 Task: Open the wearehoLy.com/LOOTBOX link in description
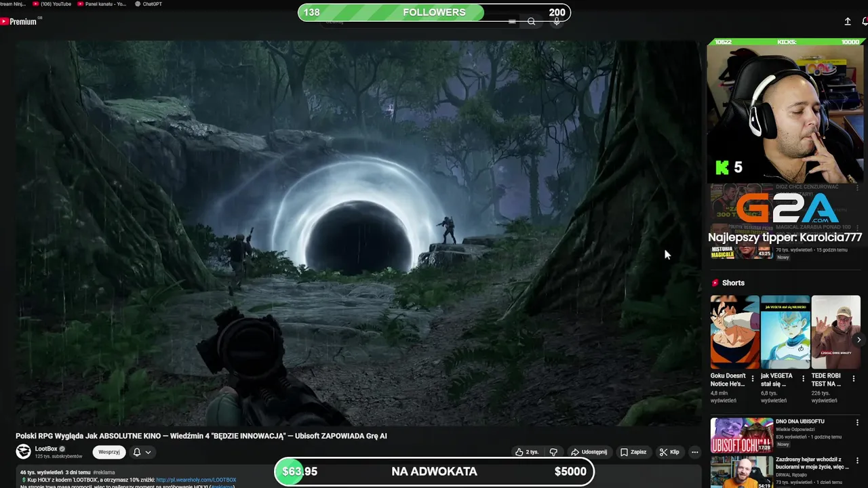[196, 480]
